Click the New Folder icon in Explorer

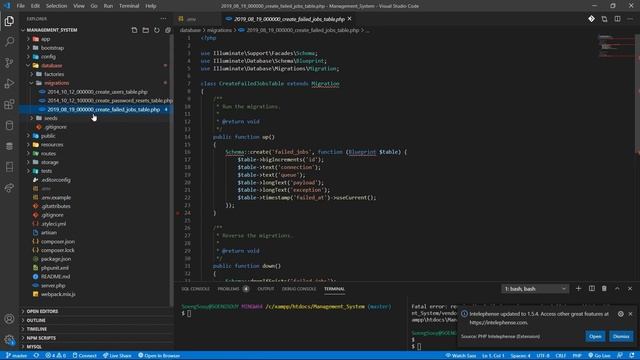pos(145,30)
